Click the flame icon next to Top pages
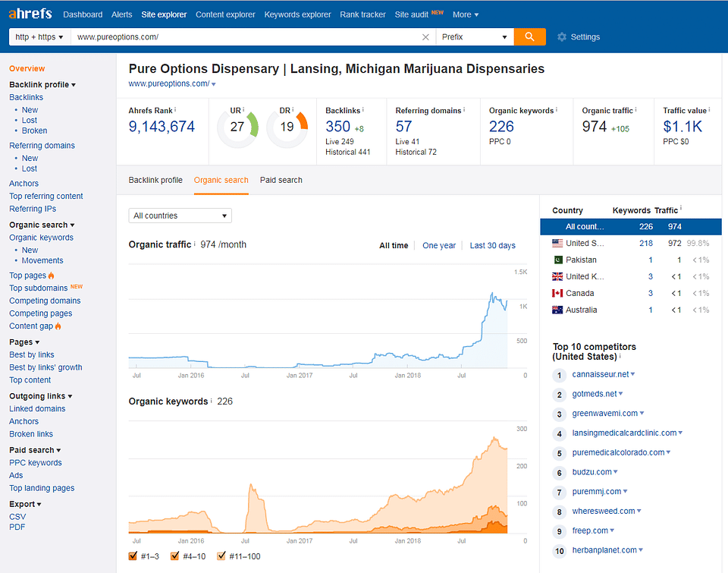Viewport: 728px width, 573px height. tap(51, 275)
